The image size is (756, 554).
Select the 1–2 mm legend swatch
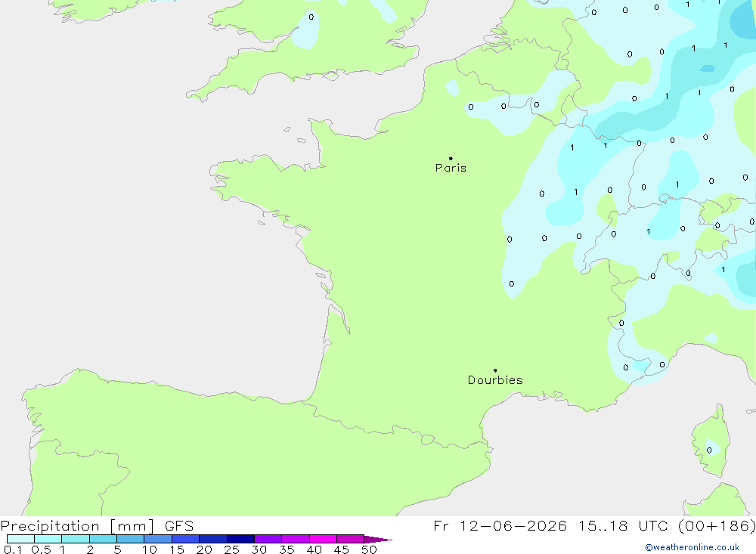(x=76, y=539)
